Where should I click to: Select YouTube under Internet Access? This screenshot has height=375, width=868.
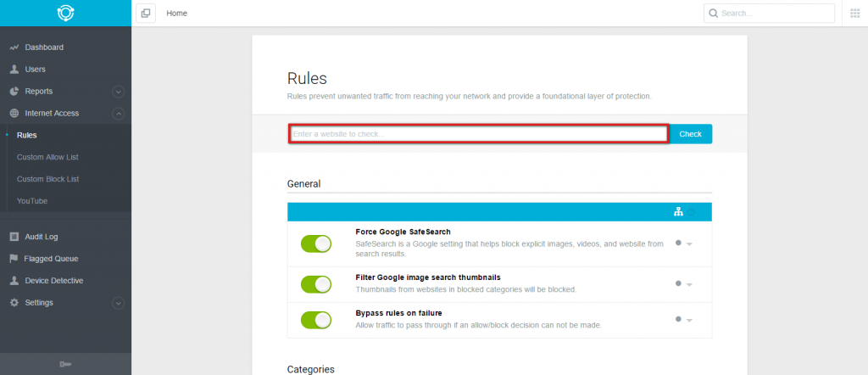(32, 201)
